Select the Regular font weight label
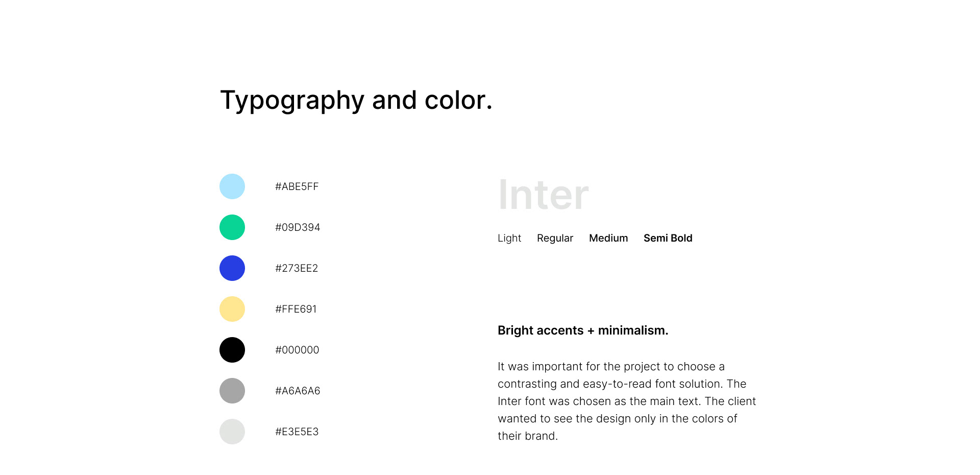 click(x=555, y=238)
